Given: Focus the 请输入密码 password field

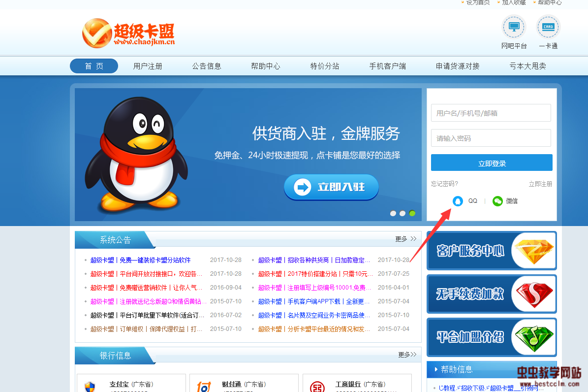Looking at the screenshot, I should click(491, 138).
